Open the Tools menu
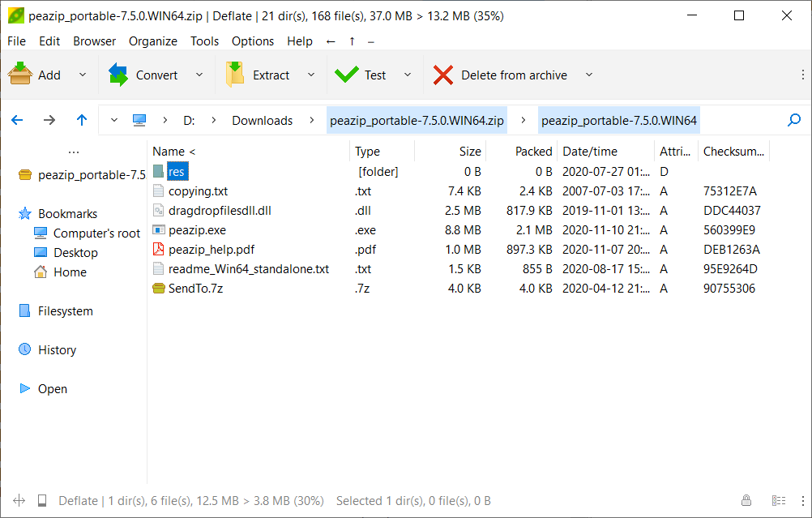The width and height of the screenshot is (812, 518). pos(204,41)
